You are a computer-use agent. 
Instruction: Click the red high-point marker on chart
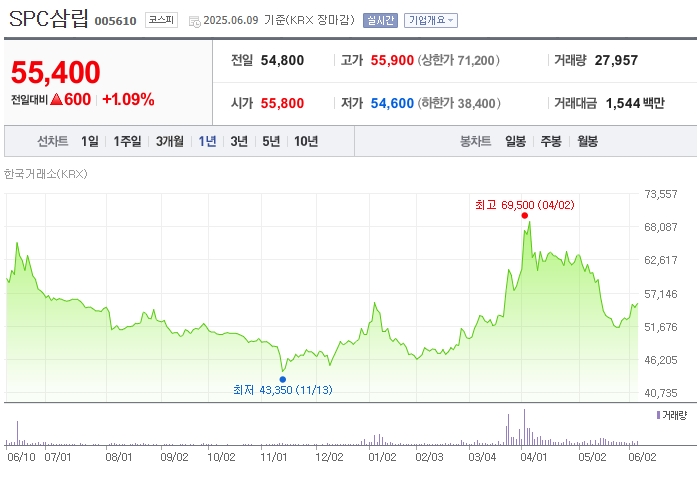click(x=525, y=216)
